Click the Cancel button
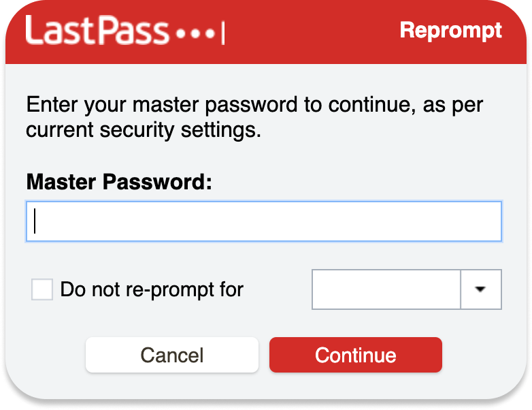 click(x=172, y=355)
